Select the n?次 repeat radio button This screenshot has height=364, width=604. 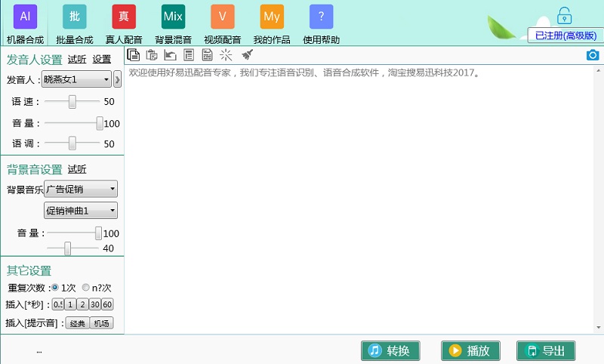(x=86, y=288)
